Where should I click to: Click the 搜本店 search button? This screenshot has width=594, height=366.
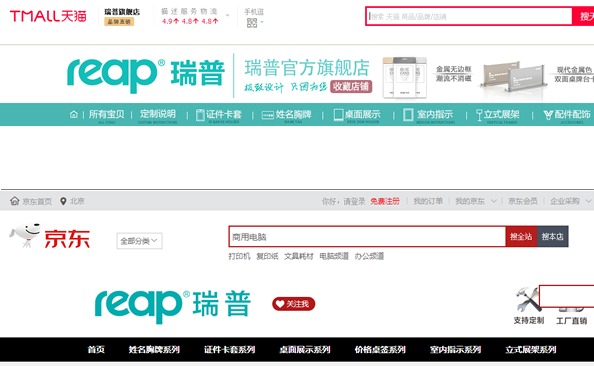[x=552, y=236]
